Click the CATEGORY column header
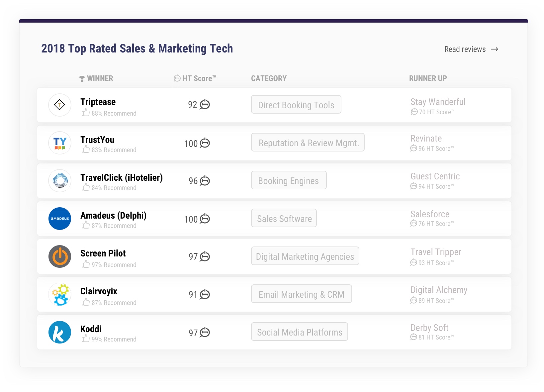 (x=269, y=79)
